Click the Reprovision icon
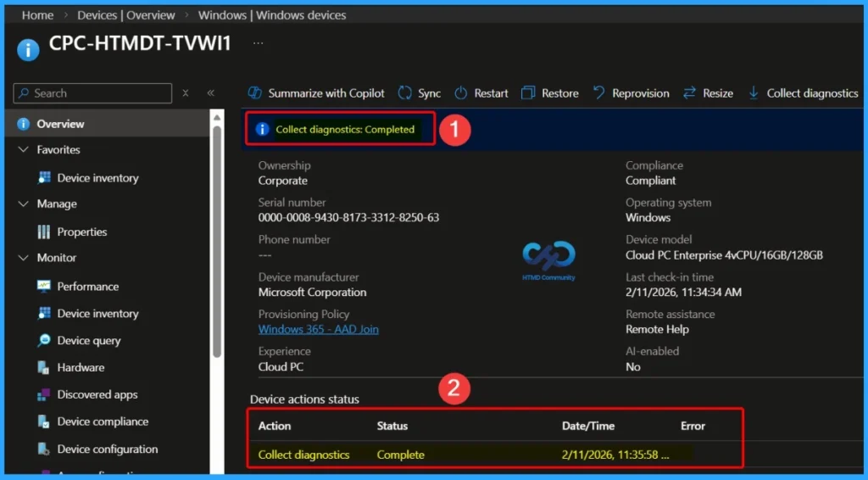Image resolution: width=868 pixels, height=480 pixels. (x=598, y=93)
